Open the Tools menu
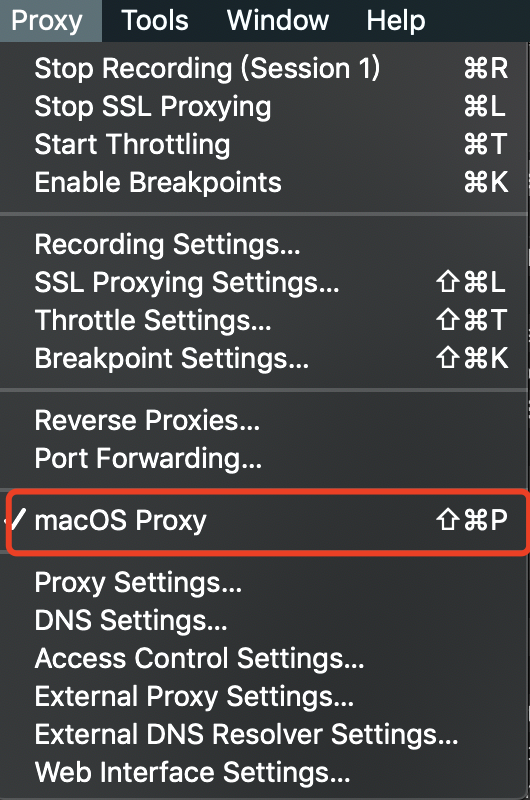 (x=155, y=21)
